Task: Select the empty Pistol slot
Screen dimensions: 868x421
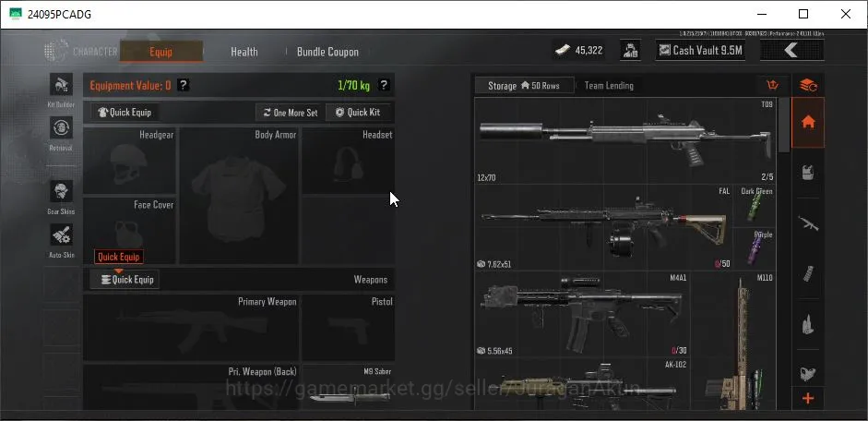Action: 348,328
